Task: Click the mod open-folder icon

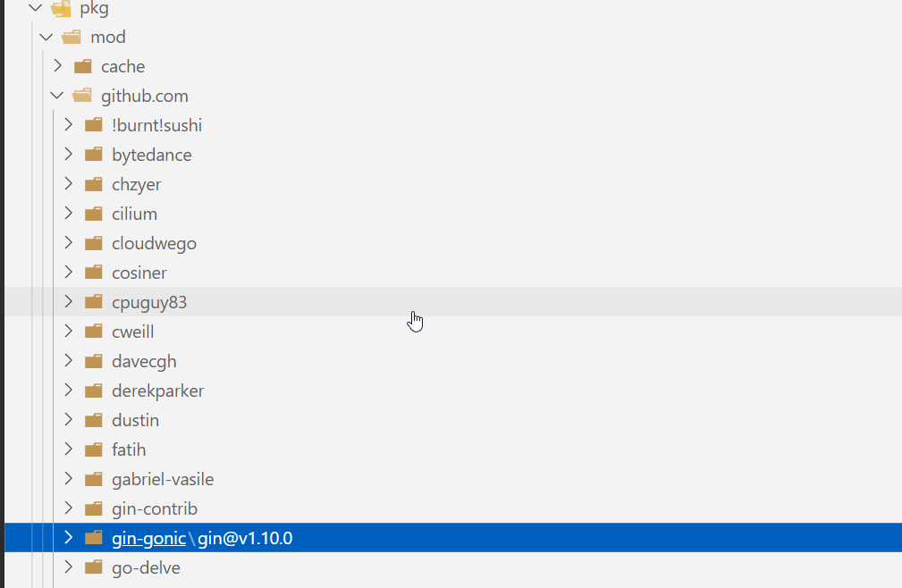Action: tap(70, 37)
